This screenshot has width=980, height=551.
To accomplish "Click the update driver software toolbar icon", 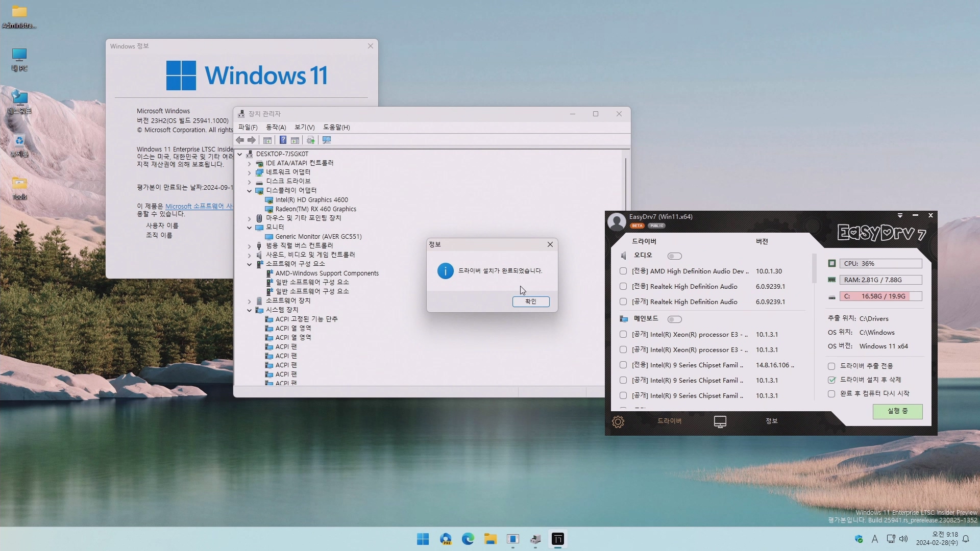I will click(x=310, y=140).
